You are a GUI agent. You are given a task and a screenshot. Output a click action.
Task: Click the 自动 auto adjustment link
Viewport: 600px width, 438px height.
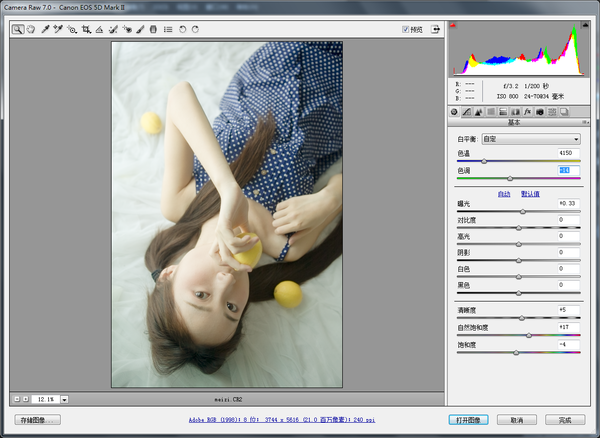pos(503,193)
